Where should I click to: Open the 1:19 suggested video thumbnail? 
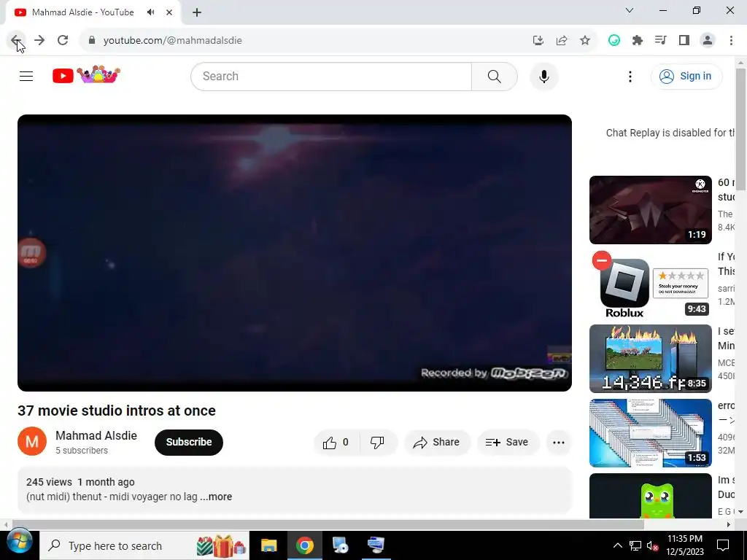click(650, 210)
